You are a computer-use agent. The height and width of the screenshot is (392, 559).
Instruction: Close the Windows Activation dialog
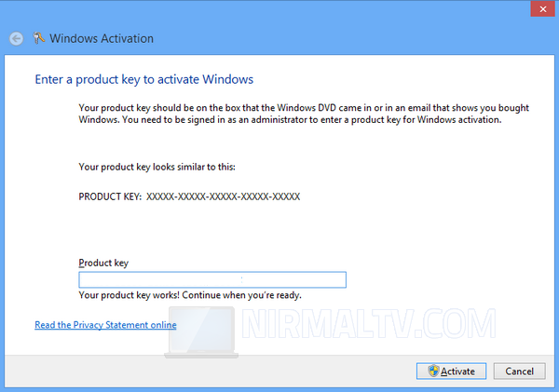[542, 9]
